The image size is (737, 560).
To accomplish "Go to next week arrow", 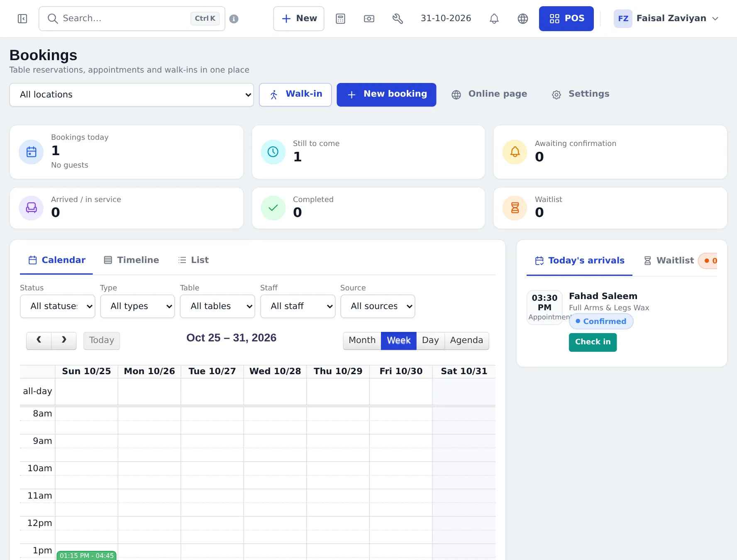I will tap(64, 341).
